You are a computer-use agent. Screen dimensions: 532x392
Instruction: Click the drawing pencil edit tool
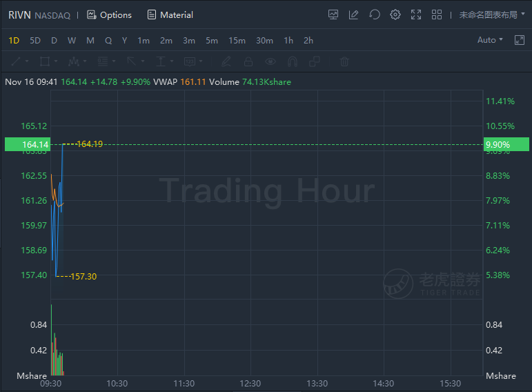pos(226,61)
